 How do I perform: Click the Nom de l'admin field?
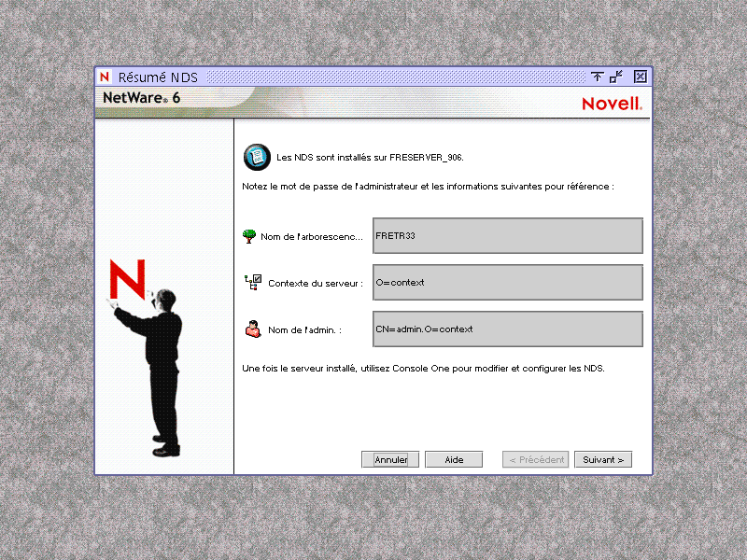pos(508,329)
